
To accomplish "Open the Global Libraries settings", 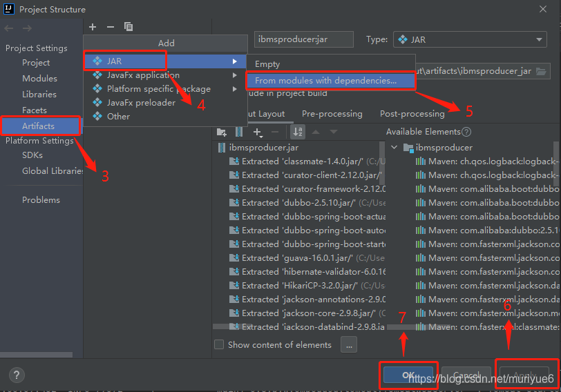I will [53, 170].
